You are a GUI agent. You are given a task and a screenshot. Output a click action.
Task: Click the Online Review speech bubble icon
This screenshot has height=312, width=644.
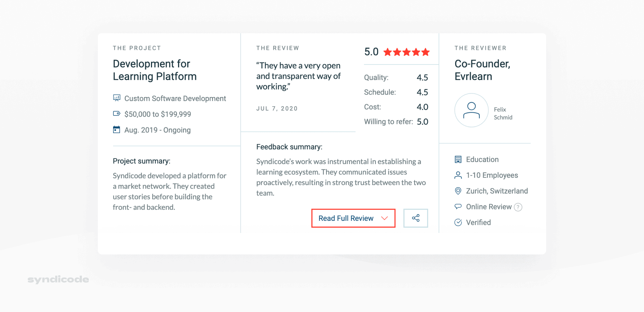(x=458, y=207)
